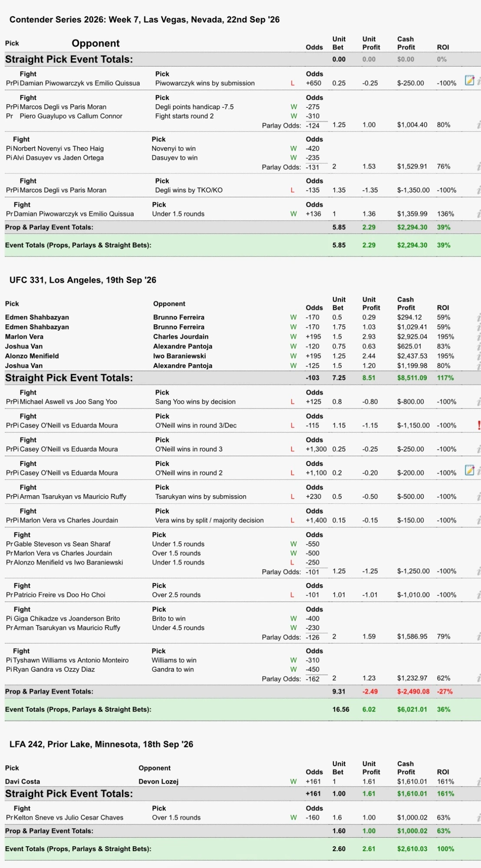Click the Degli points handicap -7.5 pick

194,107
